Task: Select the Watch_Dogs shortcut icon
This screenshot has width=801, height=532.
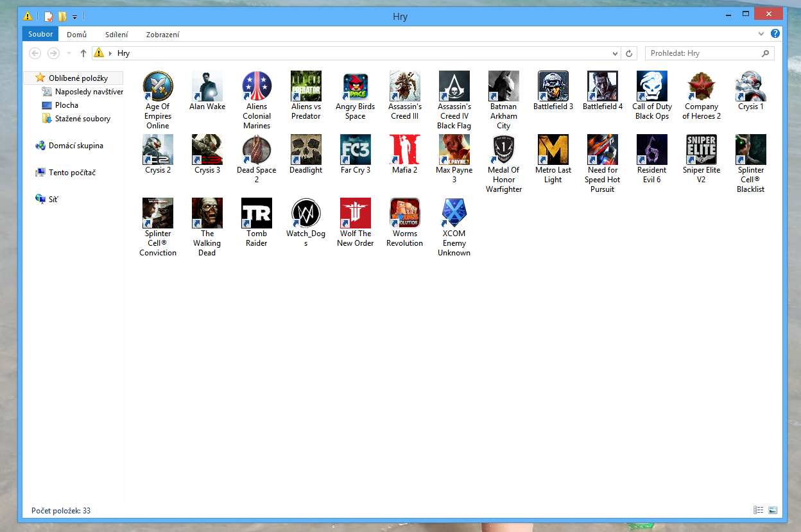Action: [306, 214]
